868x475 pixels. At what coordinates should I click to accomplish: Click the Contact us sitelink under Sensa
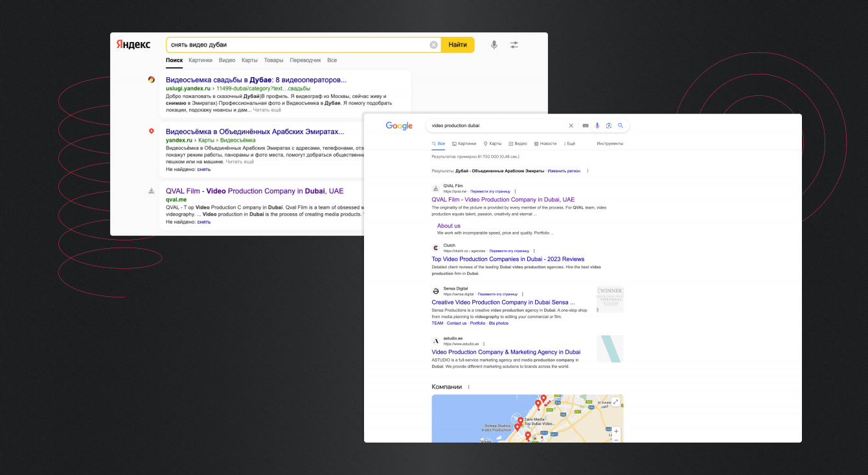[x=457, y=323]
